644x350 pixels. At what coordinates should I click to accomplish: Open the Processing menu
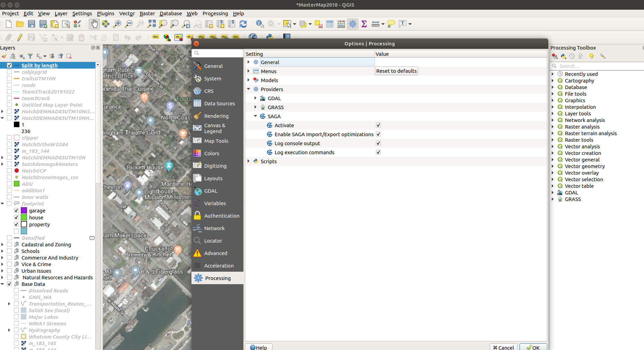click(x=215, y=14)
